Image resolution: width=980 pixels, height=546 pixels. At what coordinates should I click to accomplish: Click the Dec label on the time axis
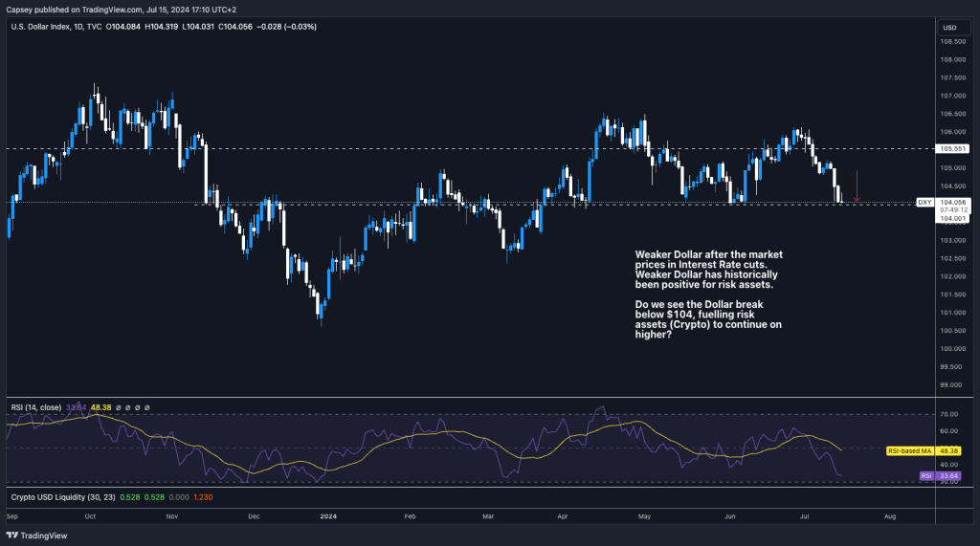254,516
